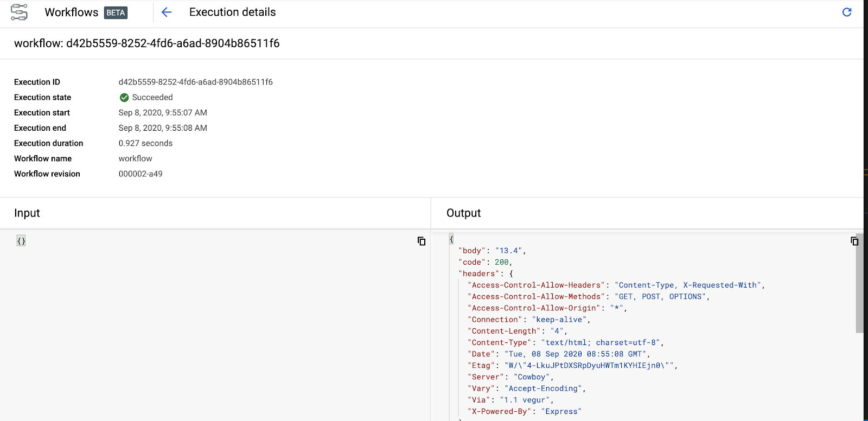Click the BETA badge
The height and width of the screenshot is (421, 868).
[x=116, y=12]
